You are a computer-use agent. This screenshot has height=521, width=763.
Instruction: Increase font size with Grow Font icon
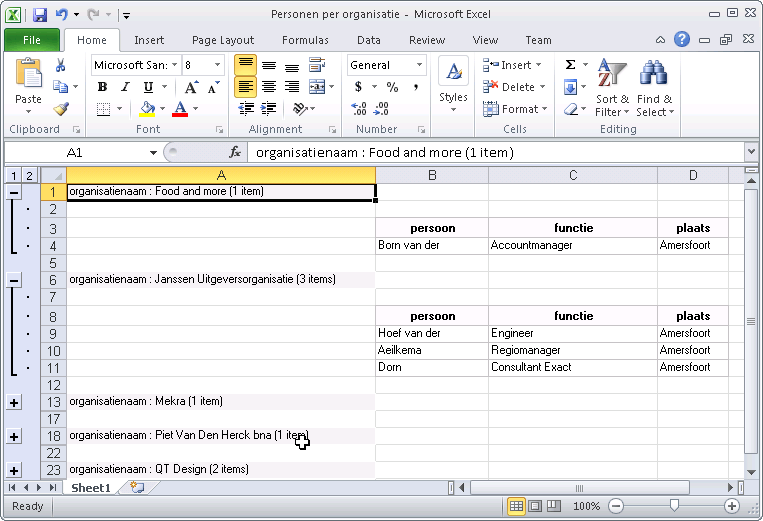[192, 87]
